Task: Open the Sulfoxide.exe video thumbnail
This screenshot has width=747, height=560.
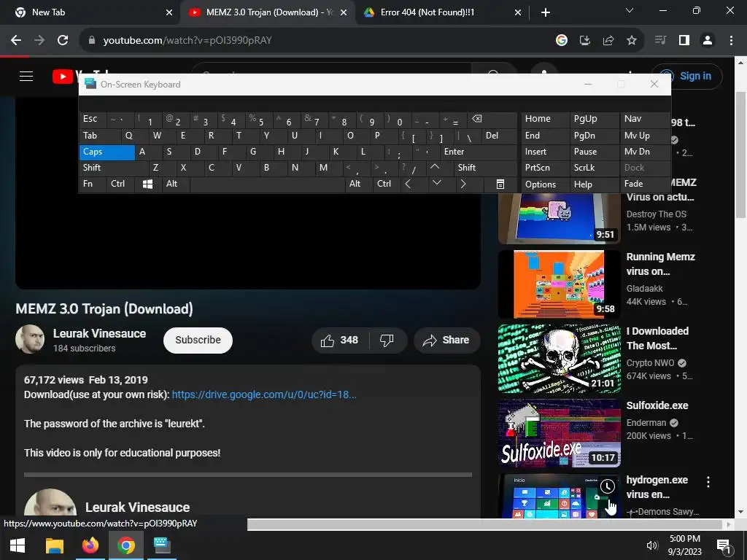Action: click(560, 433)
